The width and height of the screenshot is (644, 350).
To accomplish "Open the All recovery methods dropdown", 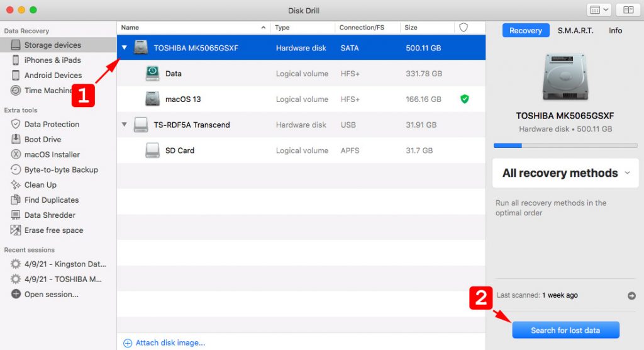I will pyautogui.click(x=565, y=173).
